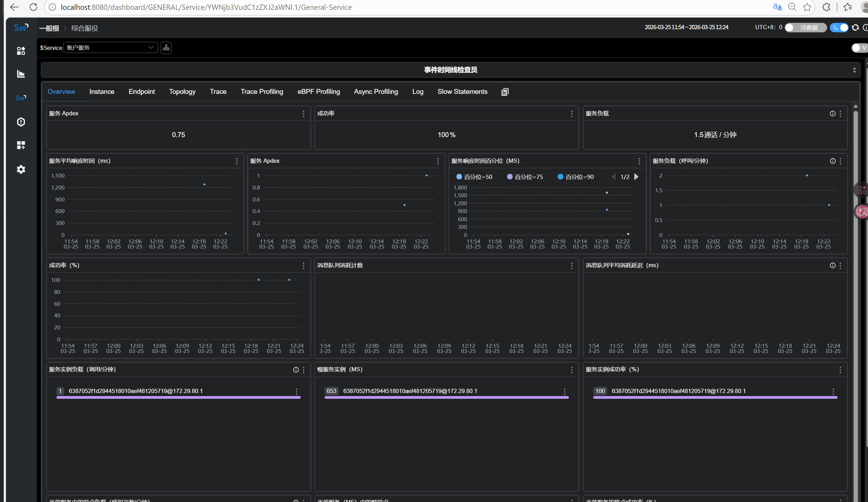Click the 百分位=50 legend color dot
Viewport: 868px width, 502px height.
click(459, 177)
